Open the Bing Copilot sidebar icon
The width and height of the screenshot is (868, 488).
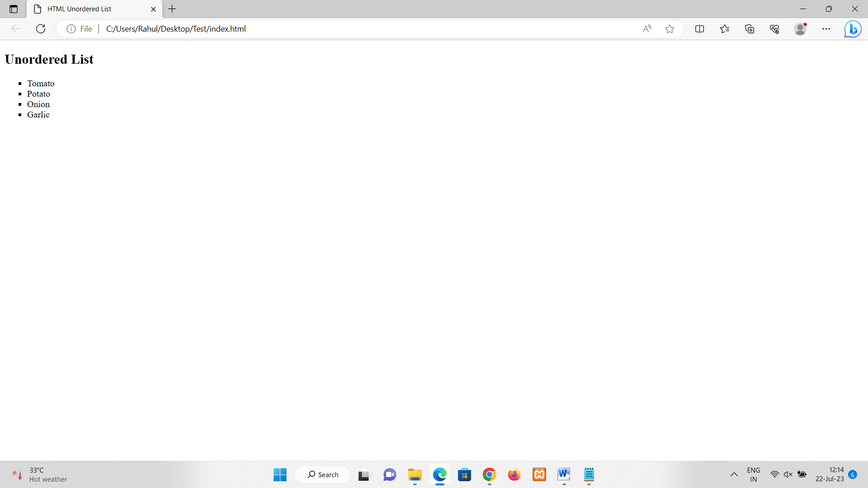pos(853,29)
